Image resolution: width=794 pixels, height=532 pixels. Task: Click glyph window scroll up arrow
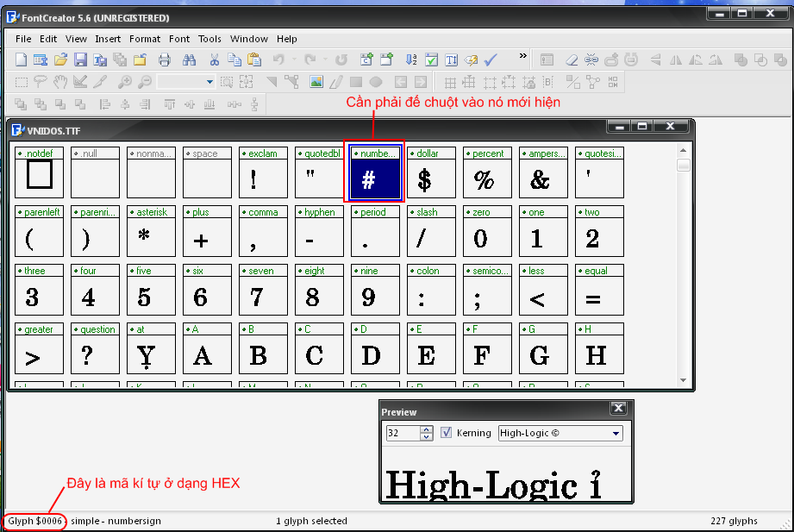[x=683, y=151]
